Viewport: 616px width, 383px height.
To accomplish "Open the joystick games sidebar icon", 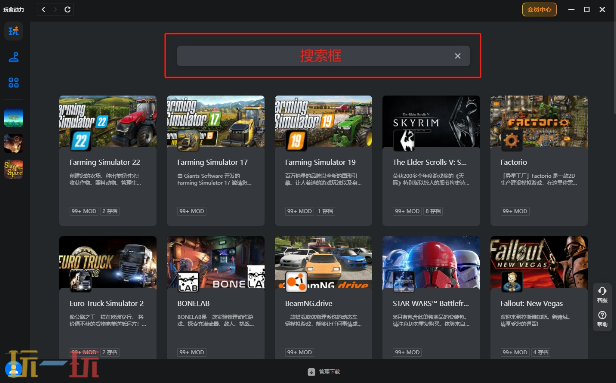I will coord(14,57).
